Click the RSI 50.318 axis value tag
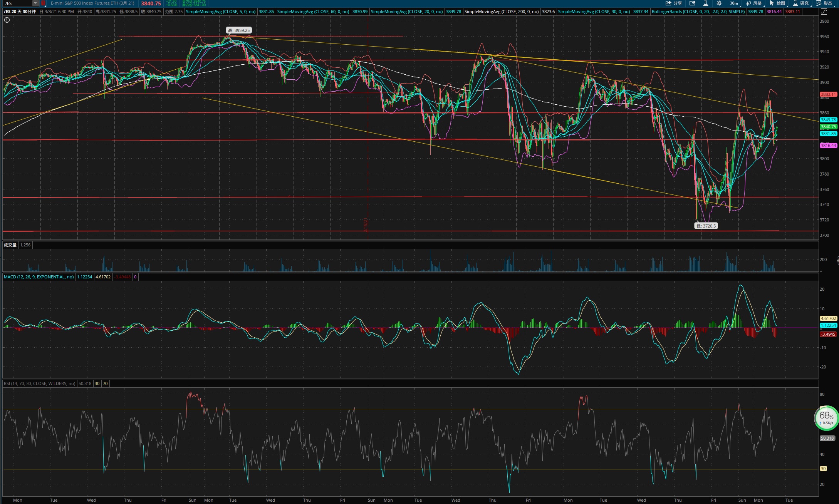Screen dimensions: 839x504 tap(827, 438)
